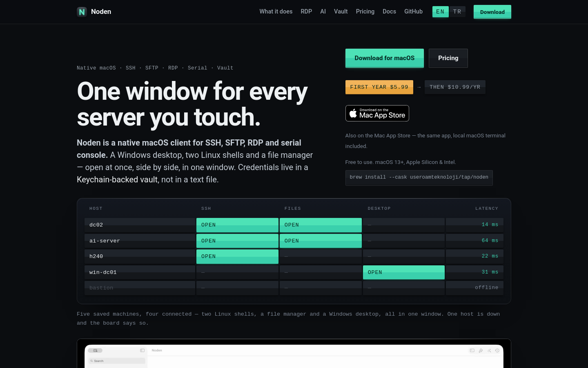Click the Native macOS tagline text

tap(155, 68)
